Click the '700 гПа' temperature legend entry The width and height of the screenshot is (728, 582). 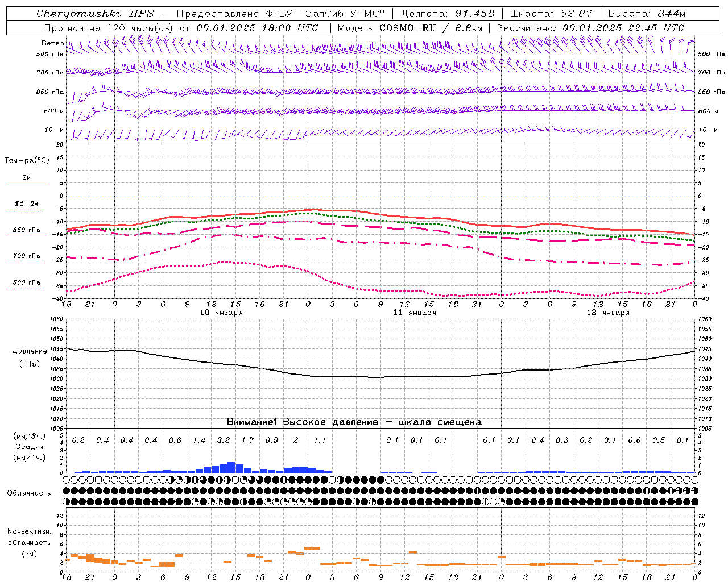27,256
